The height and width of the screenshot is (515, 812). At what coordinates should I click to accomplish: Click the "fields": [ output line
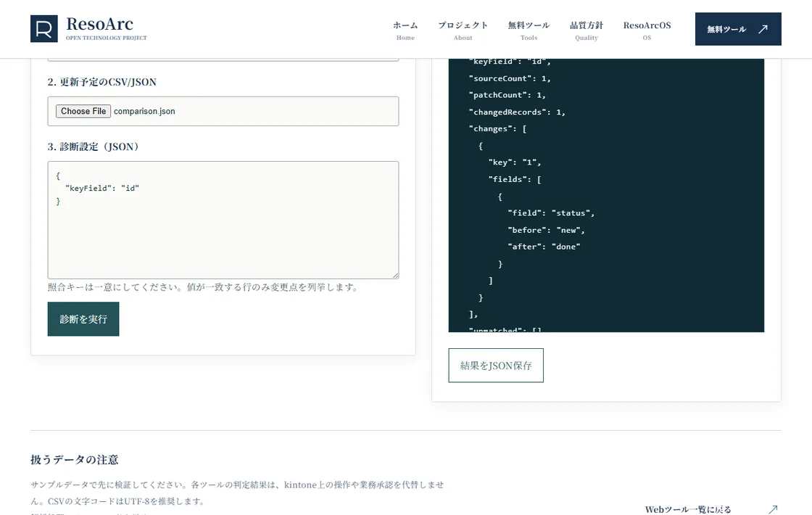tap(515, 179)
